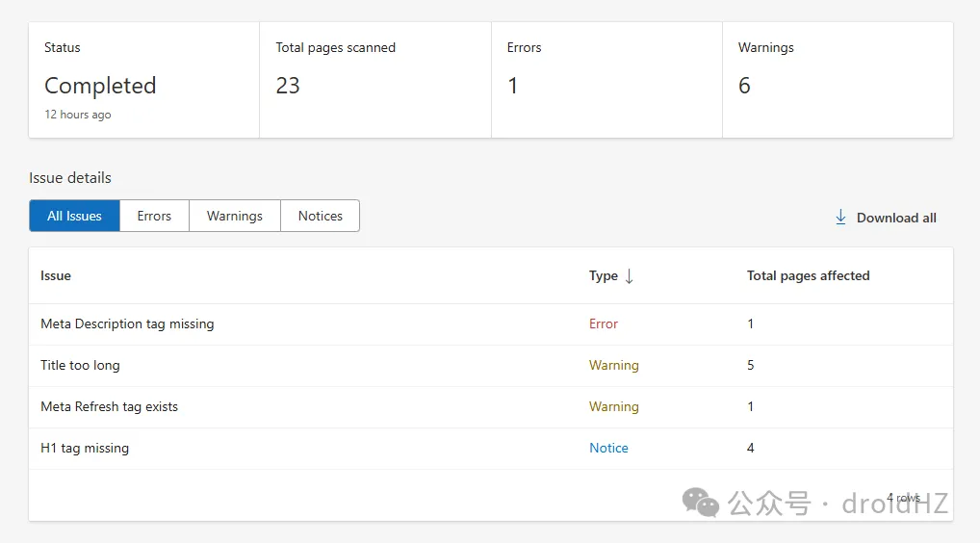Viewport: 980px width, 543px height.
Task: Click Warning label in Title too long row
Action: 613,365
